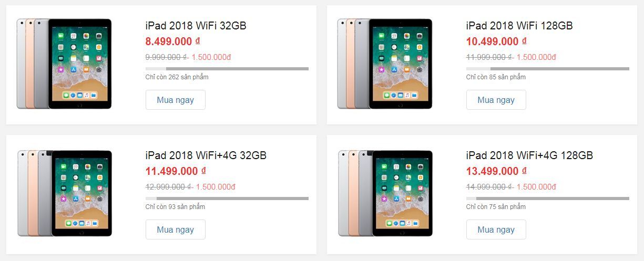Open the iPad 2018 WiFi+4G 32GB title link
The height and width of the screenshot is (261, 644).
point(206,155)
